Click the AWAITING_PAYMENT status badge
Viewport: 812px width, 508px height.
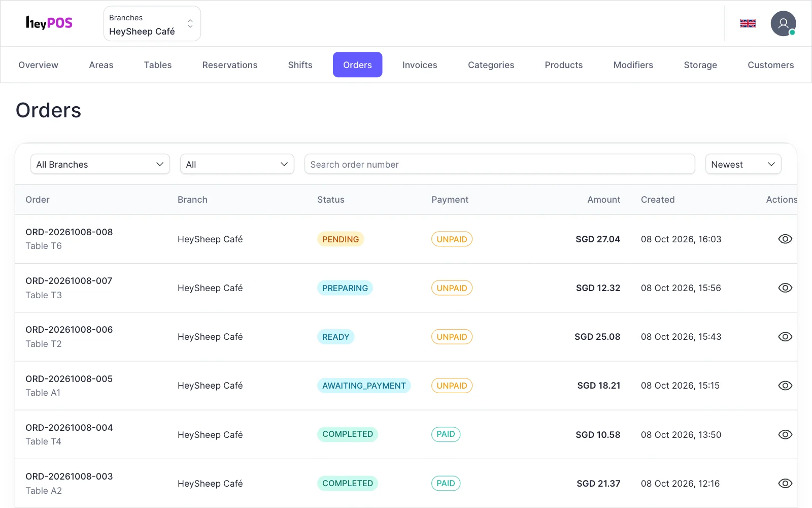[x=364, y=386]
